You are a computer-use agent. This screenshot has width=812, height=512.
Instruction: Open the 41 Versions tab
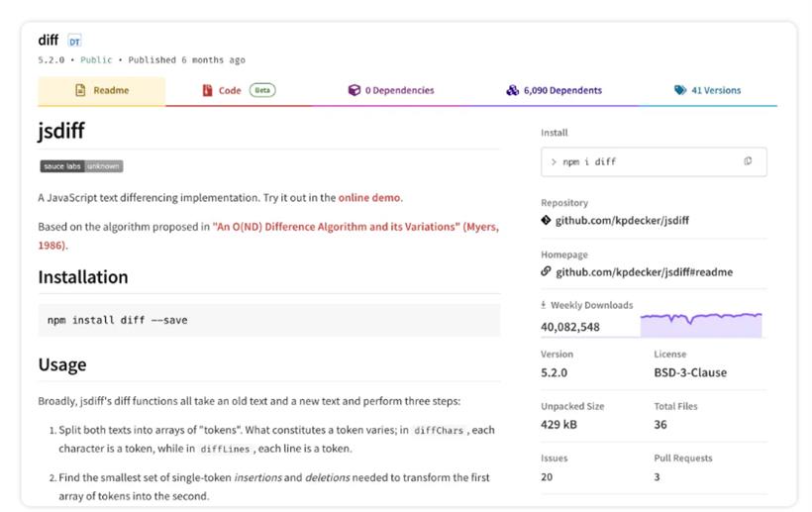click(707, 90)
